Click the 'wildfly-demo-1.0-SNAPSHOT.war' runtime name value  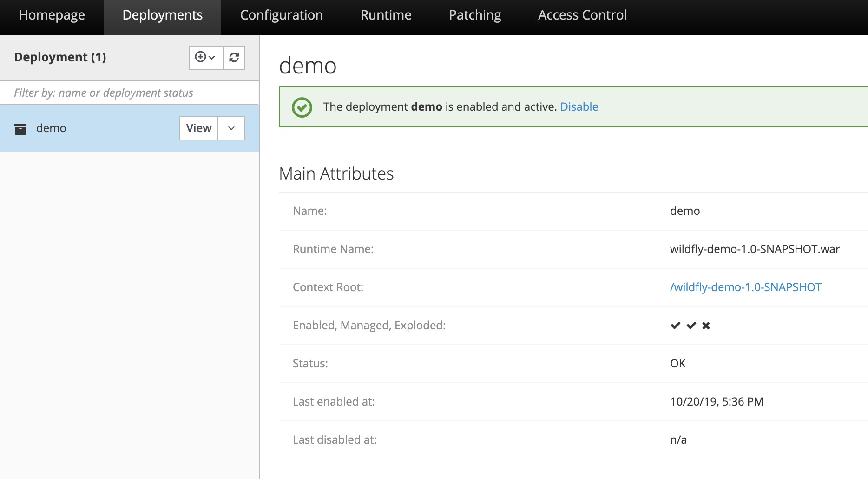(755, 249)
